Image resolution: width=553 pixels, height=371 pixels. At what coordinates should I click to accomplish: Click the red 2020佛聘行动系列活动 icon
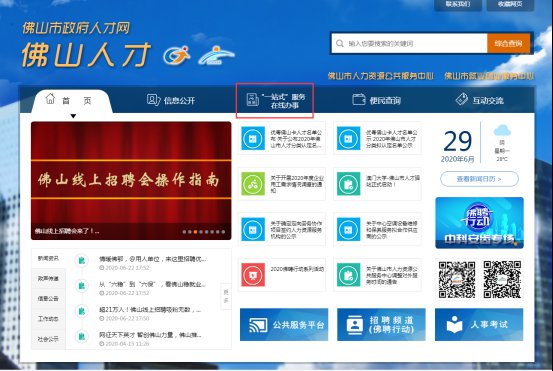point(253,274)
